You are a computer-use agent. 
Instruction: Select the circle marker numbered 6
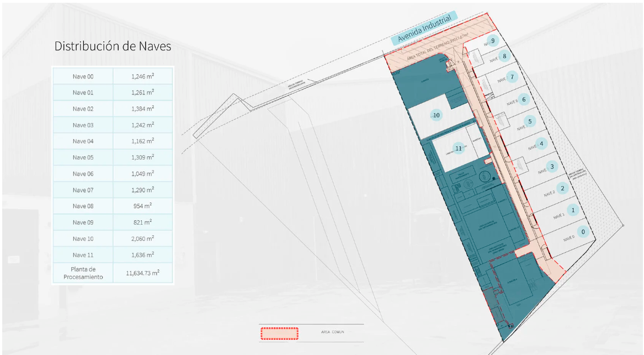[x=524, y=99]
